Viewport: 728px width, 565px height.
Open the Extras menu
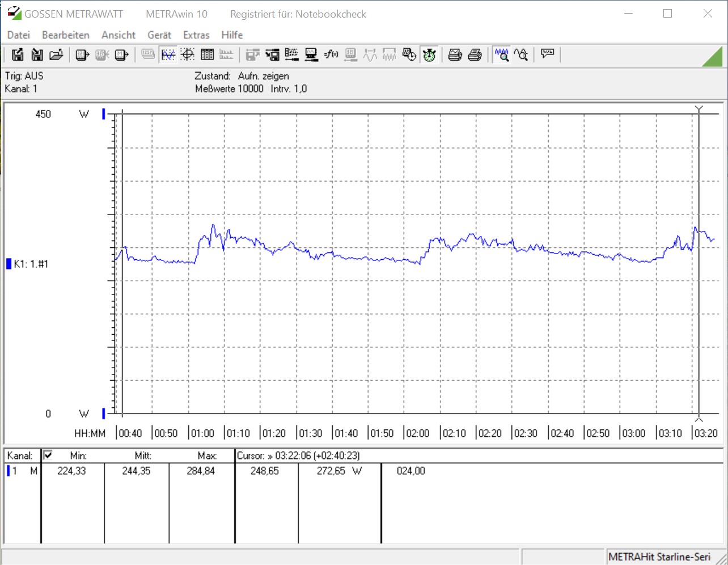[196, 35]
